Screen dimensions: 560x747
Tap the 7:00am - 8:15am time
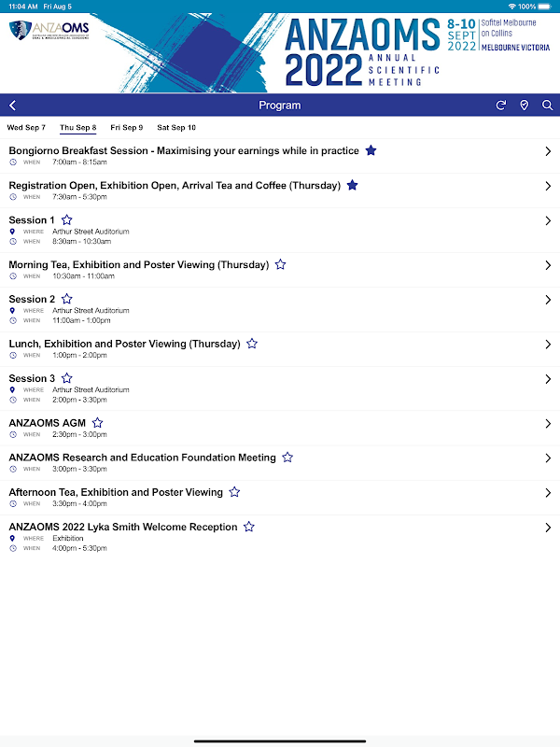pos(79,162)
